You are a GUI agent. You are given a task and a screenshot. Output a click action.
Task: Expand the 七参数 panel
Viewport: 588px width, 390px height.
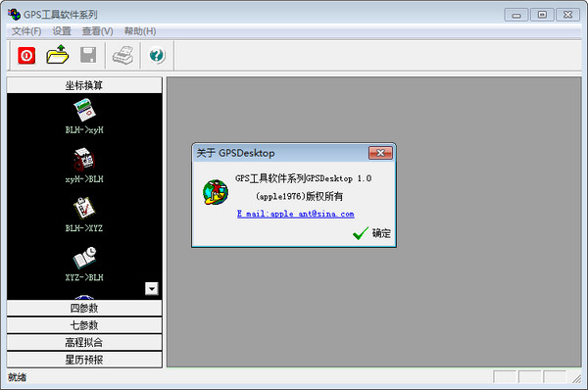point(84,325)
